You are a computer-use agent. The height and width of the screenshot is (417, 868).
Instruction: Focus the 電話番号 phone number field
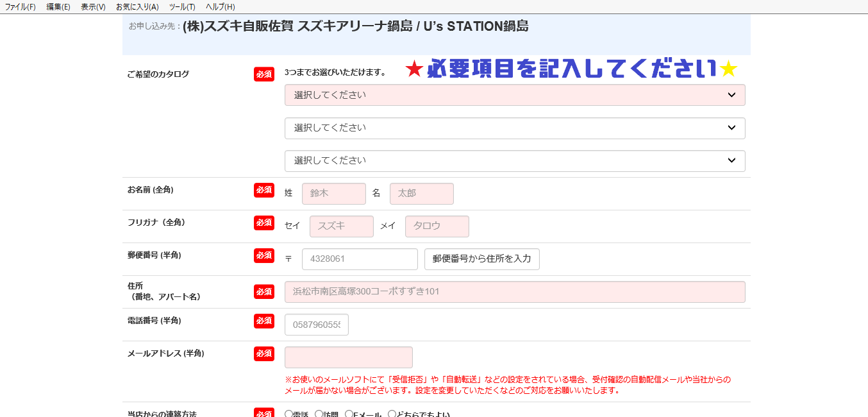[x=317, y=325]
